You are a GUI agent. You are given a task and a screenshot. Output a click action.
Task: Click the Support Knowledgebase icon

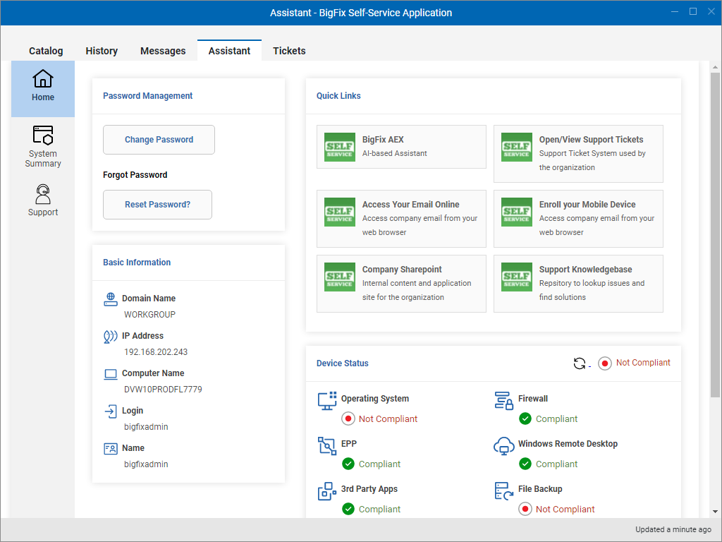pyautogui.click(x=517, y=277)
